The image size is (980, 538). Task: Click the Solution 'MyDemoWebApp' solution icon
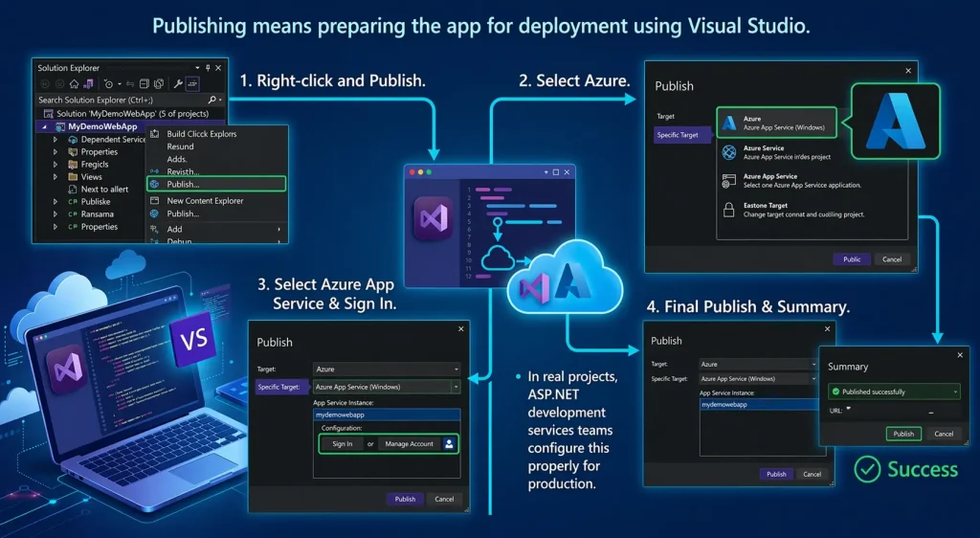point(48,114)
